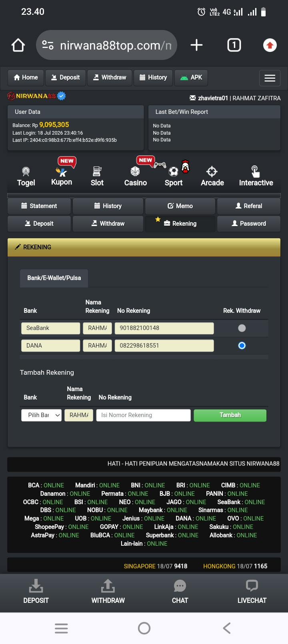Download the APK from top navigation
This screenshot has height=644, width=288.
[x=191, y=78]
